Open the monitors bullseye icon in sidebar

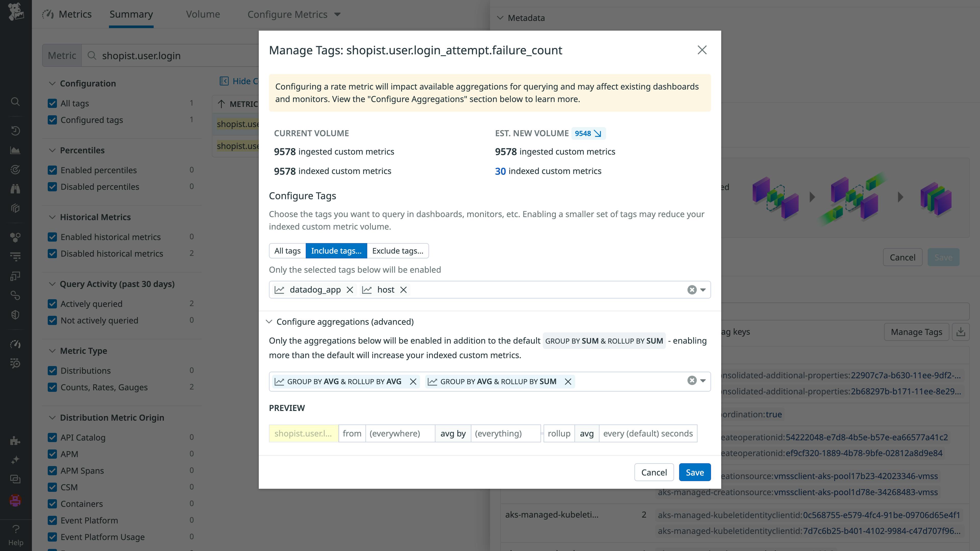[x=15, y=170]
